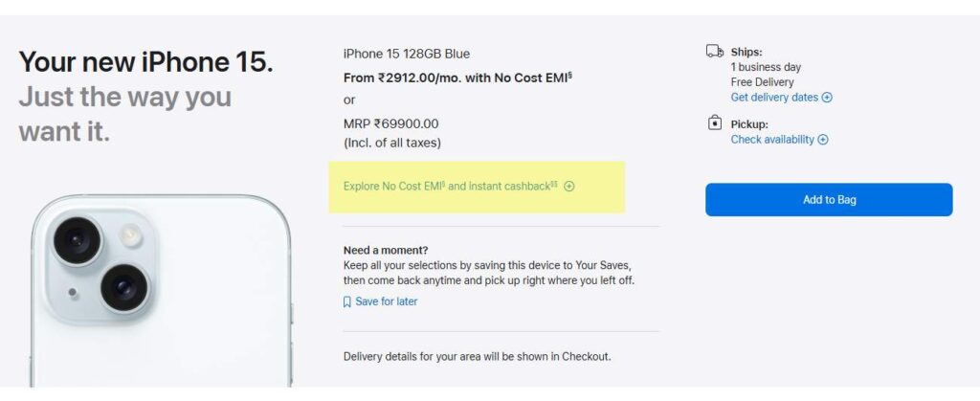Click the bookmark icon before Save for later
The width and height of the screenshot is (980, 401).
347,301
